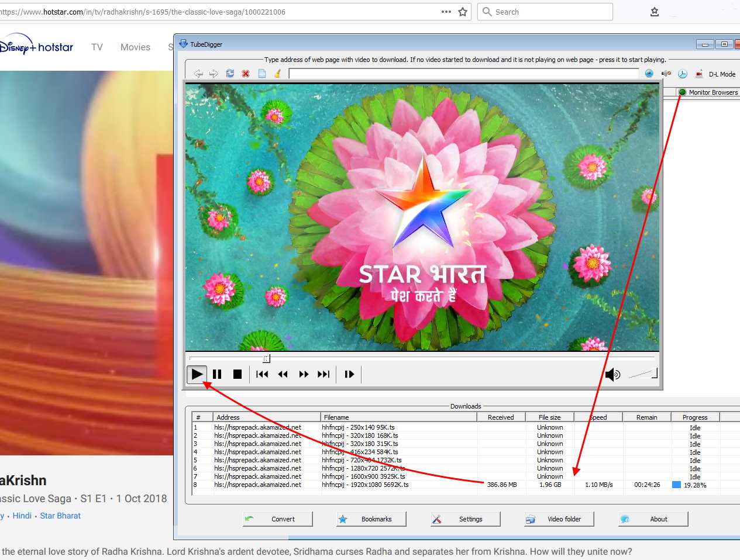Sort downloads by Address column
The height and width of the screenshot is (560, 740).
point(267,417)
